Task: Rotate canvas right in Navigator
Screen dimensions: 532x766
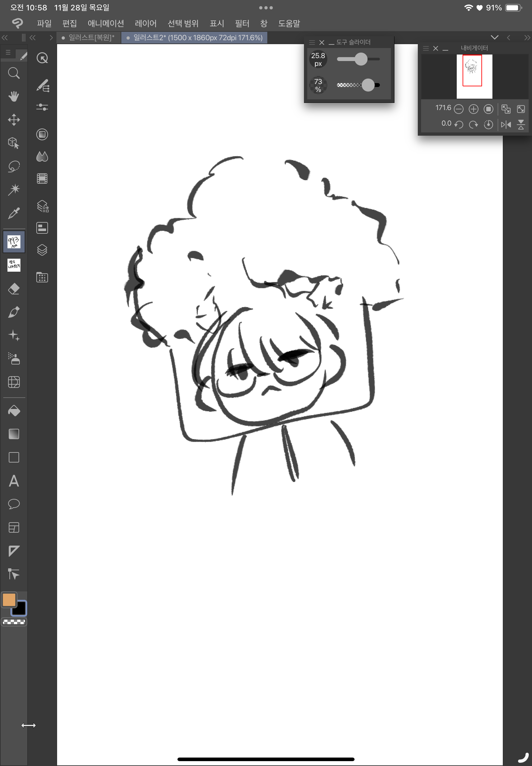Action: pos(473,124)
